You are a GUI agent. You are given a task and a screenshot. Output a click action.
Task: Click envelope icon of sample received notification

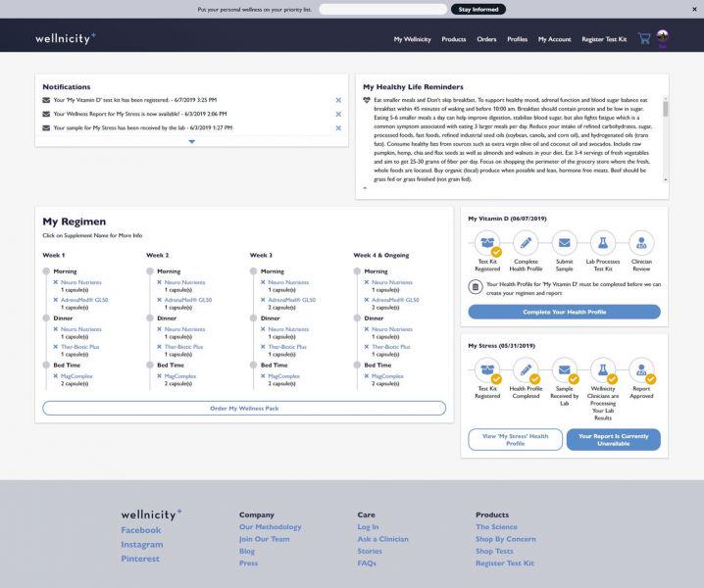[x=46, y=128]
